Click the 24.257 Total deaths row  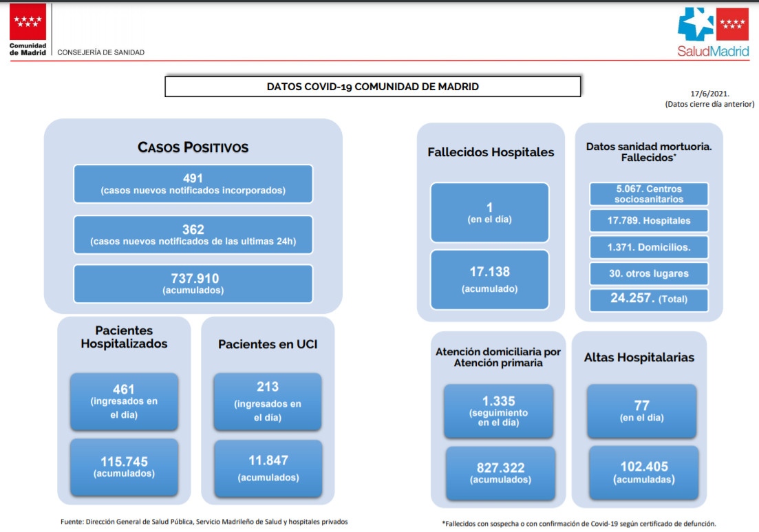(x=648, y=299)
